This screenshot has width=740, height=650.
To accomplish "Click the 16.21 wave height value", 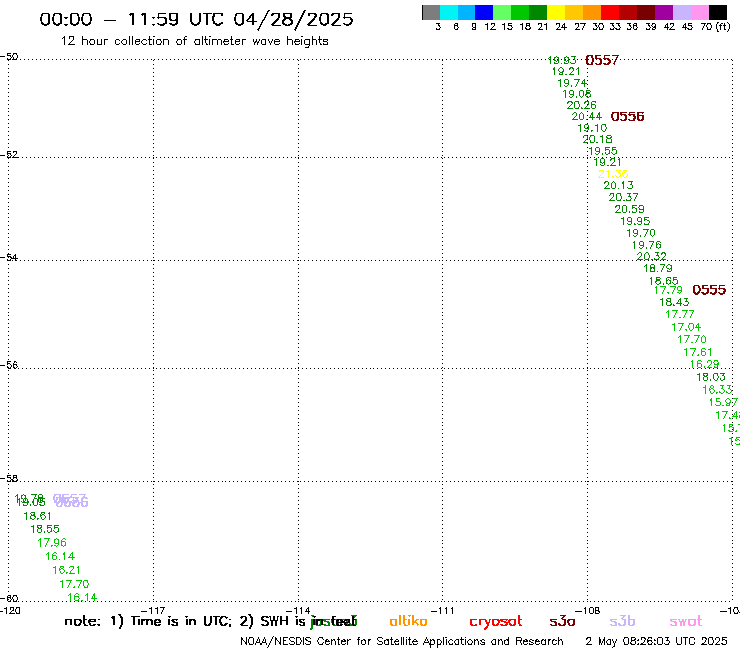I will 67,570.
